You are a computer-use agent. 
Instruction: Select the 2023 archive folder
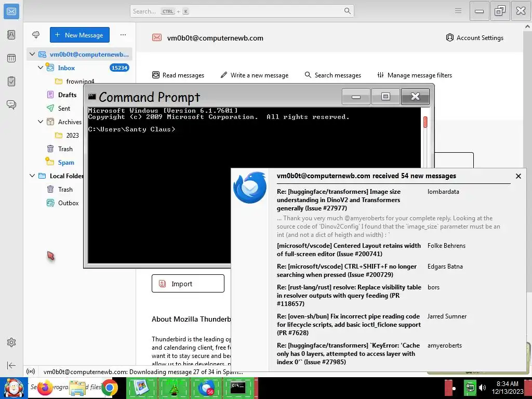point(72,136)
